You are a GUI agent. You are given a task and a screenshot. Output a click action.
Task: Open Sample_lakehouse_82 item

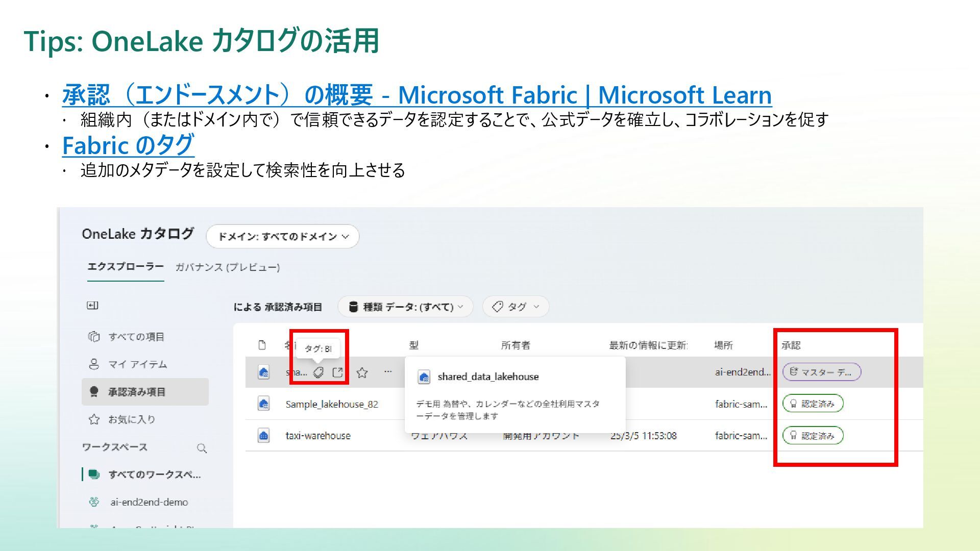[332, 404]
